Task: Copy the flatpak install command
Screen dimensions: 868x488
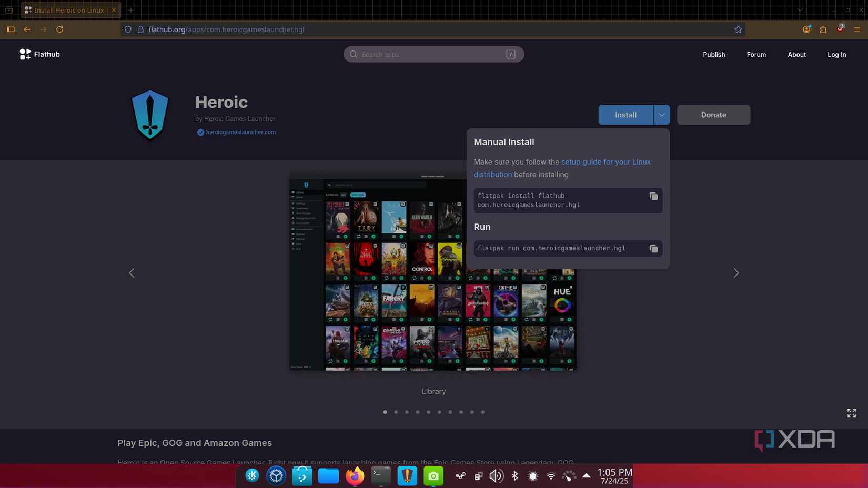Action: click(x=653, y=196)
